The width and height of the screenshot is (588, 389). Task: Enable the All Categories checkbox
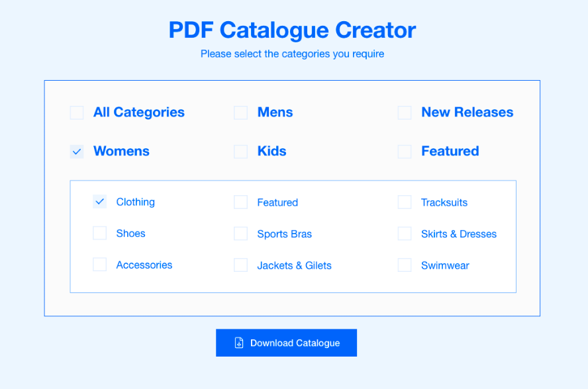(77, 112)
